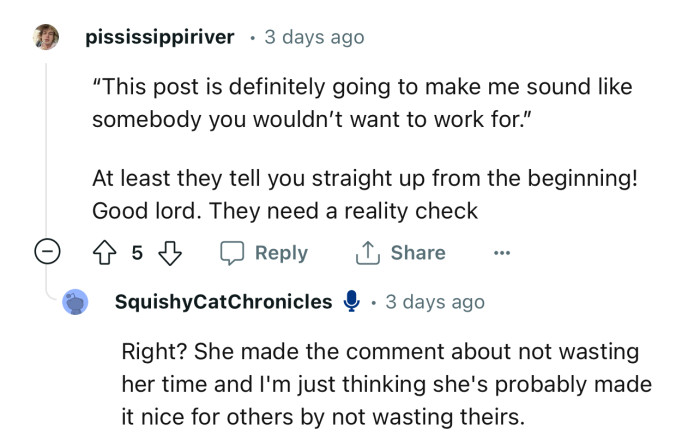The height and width of the screenshot is (436, 700).
Task: Click the microphone flair icon
Action: point(351,302)
